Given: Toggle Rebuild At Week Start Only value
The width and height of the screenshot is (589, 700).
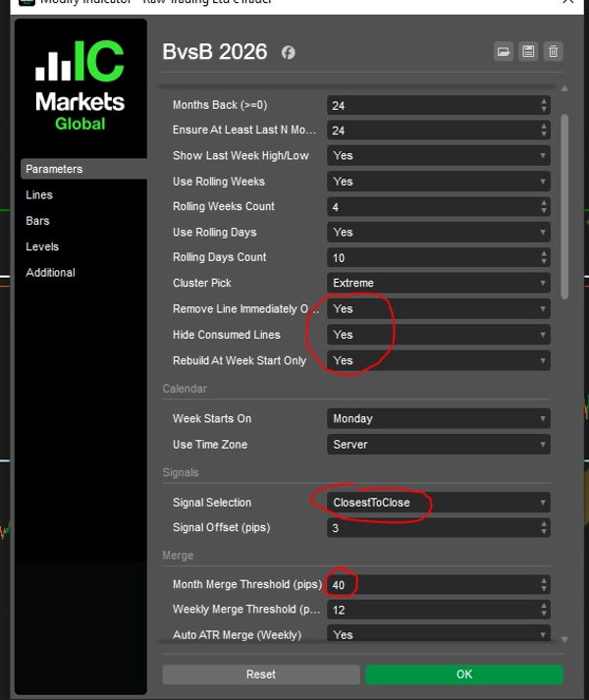Looking at the screenshot, I should [438, 360].
